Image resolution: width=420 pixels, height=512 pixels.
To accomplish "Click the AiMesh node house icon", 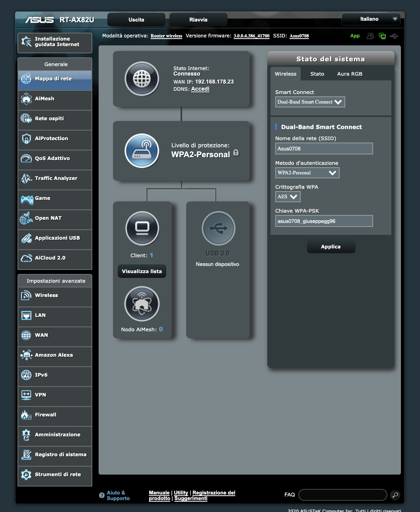I will point(142,304).
